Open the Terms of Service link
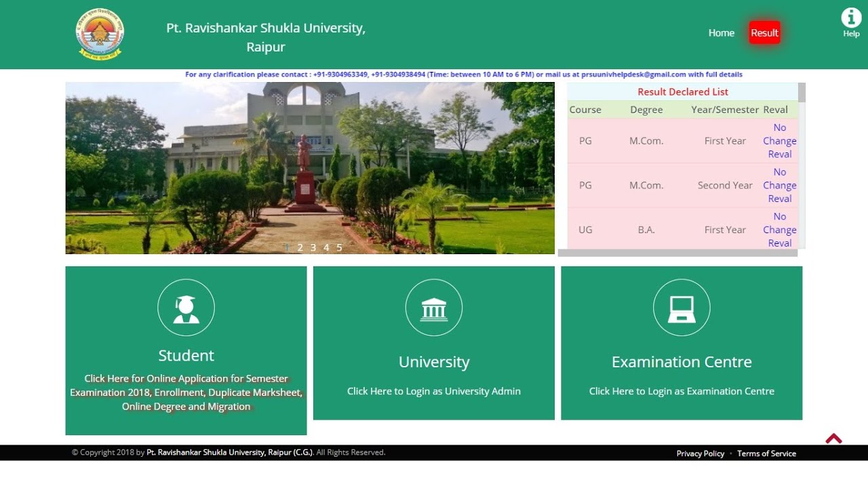868x488 pixels. point(767,453)
